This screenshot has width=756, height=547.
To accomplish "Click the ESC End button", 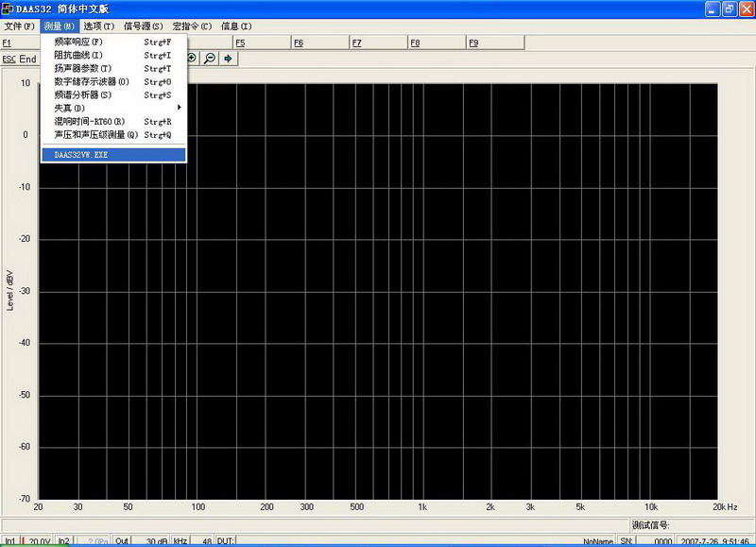I will 19,59.
